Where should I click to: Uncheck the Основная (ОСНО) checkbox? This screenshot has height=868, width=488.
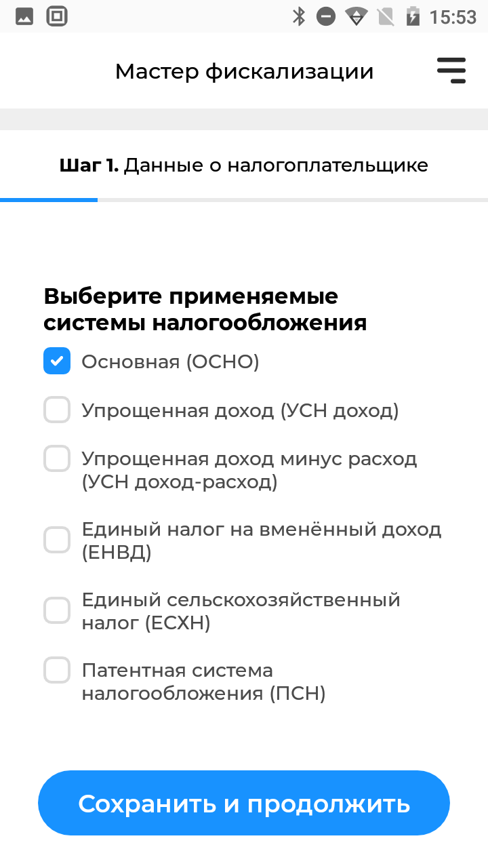tap(57, 361)
